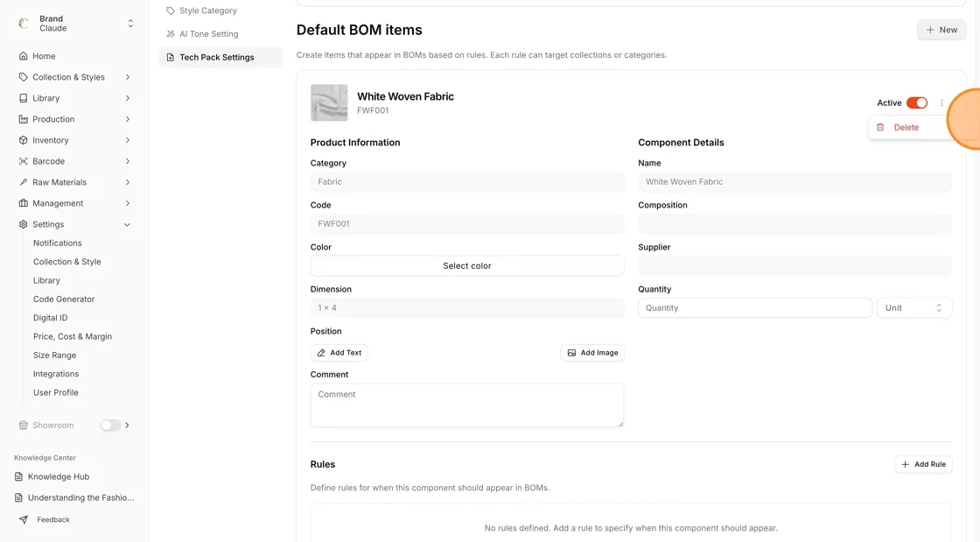Click the Quantity input field

754,307
